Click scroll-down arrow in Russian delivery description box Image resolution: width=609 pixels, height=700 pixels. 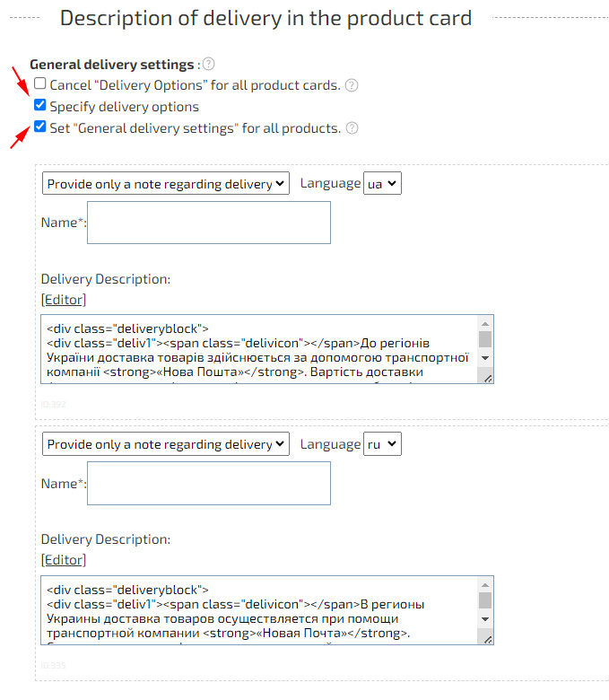click(485, 619)
